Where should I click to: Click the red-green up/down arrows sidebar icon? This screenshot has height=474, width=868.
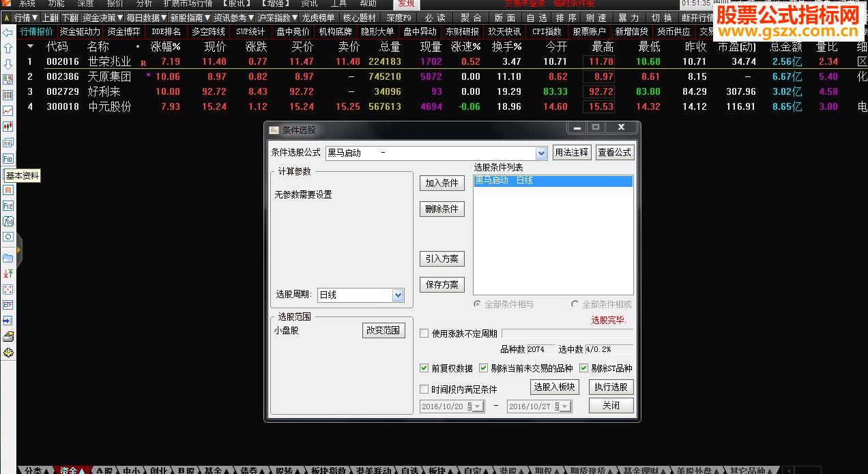point(8,273)
